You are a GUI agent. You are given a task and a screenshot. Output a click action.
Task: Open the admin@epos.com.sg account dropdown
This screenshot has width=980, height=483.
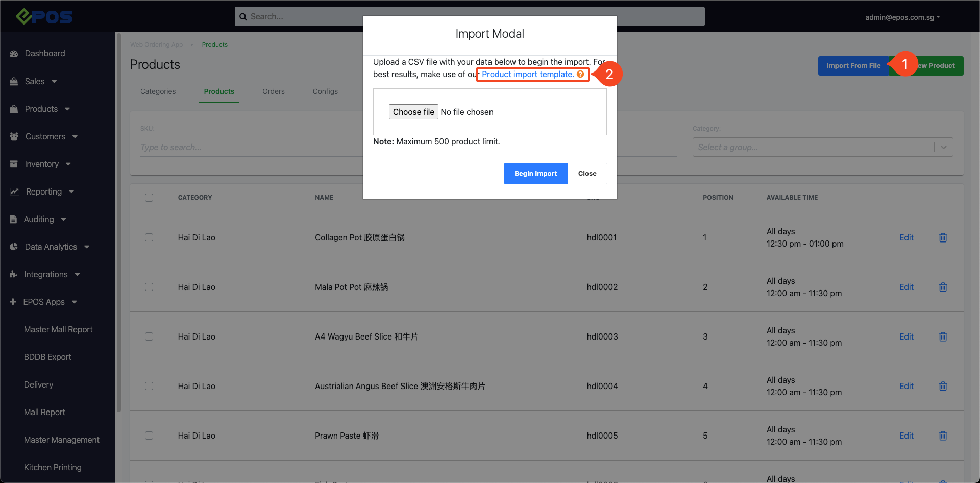[902, 17]
